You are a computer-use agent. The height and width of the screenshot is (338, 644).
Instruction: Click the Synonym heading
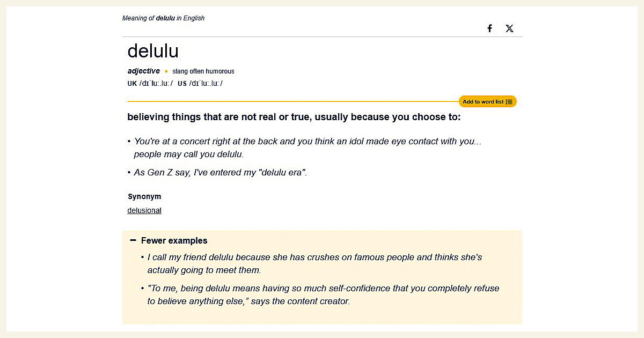(x=144, y=196)
